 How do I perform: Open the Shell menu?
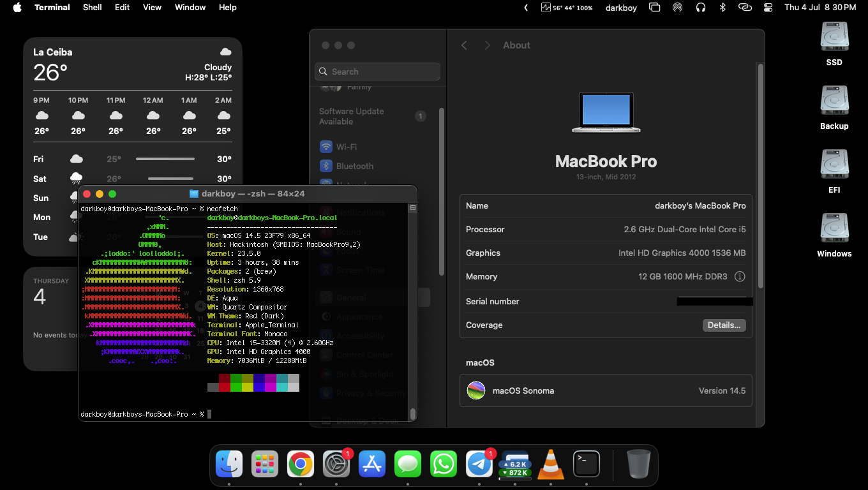[x=93, y=8]
